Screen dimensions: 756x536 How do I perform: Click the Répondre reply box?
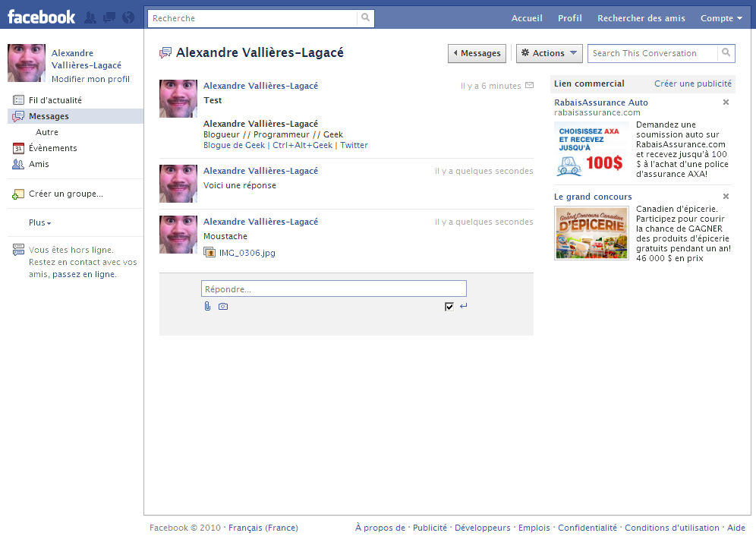[334, 288]
